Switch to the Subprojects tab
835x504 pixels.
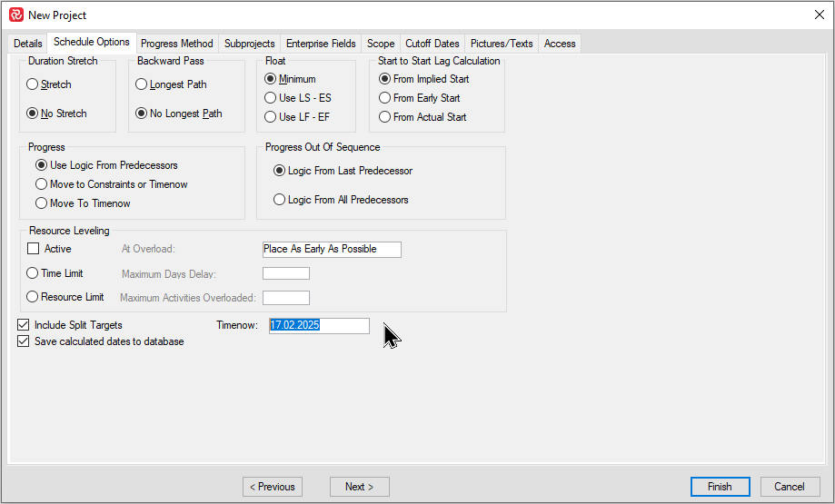(x=250, y=44)
